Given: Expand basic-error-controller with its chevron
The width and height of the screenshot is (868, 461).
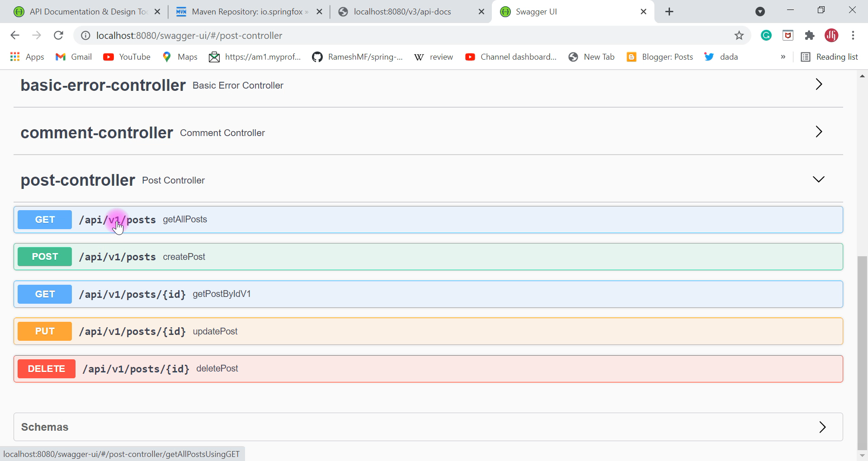Looking at the screenshot, I should click(819, 85).
